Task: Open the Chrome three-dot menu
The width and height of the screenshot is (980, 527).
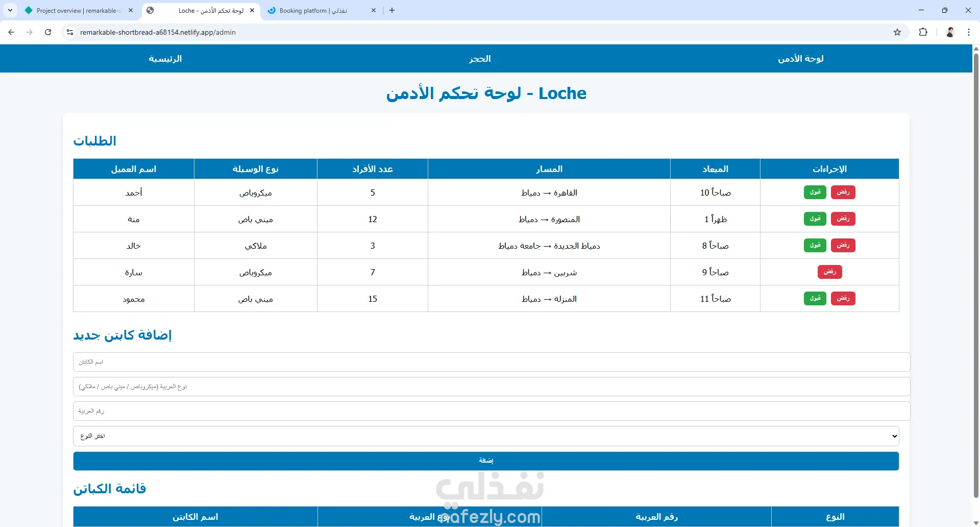Action: pyautogui.click(x=969, y=32)
